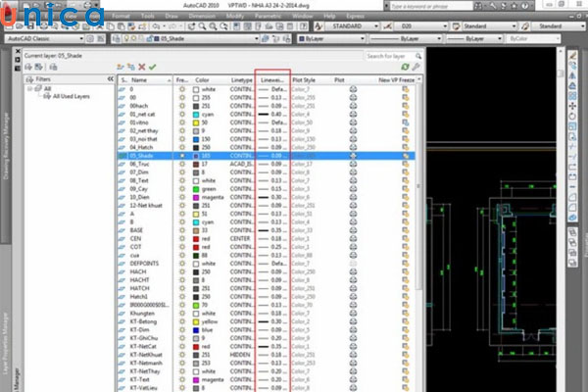This screenshot has height=392, width=588.
Task: Open the Format menu
Action: [x=121, y=16]
